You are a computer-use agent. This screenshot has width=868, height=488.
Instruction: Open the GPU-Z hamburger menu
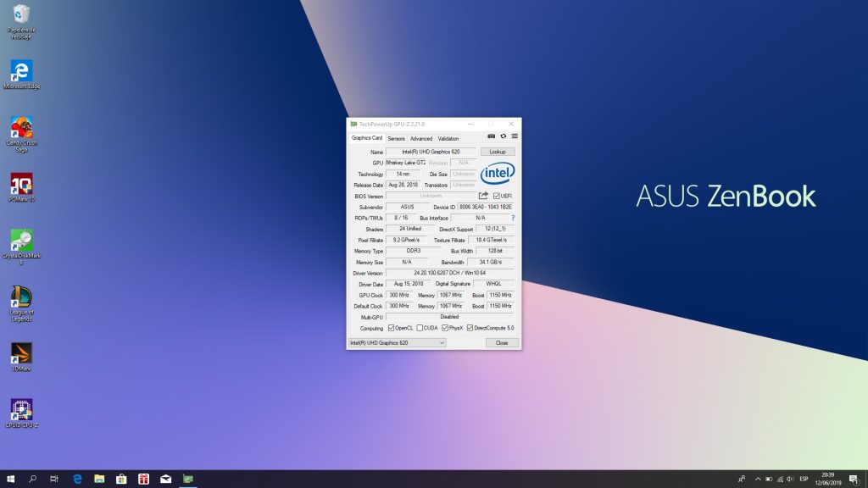[515, 136]
